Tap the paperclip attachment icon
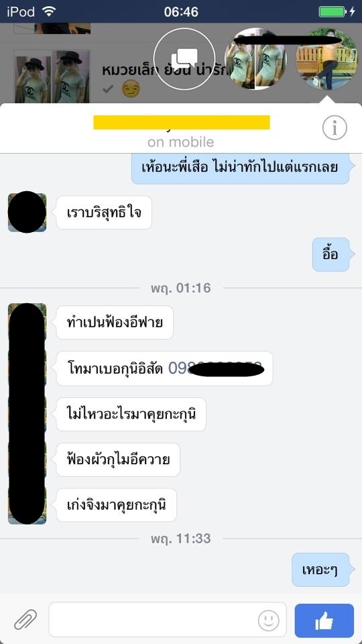 [25, 619]
